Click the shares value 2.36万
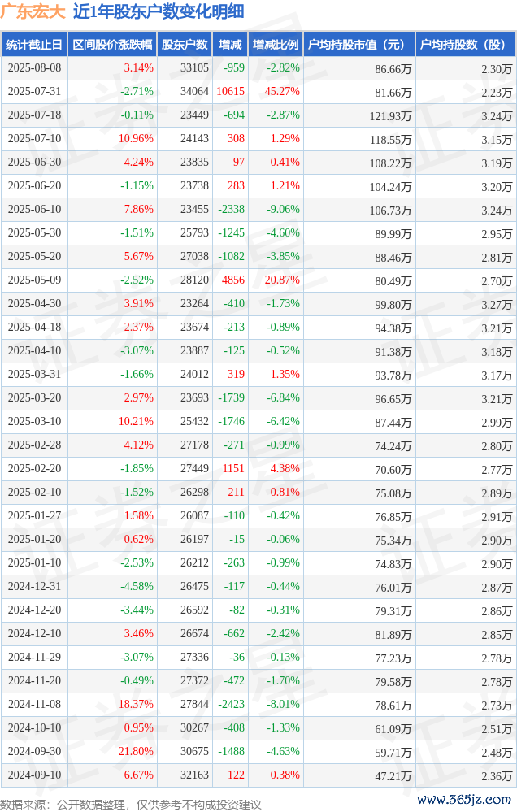517x812 pixels. [x=497, y=775]
